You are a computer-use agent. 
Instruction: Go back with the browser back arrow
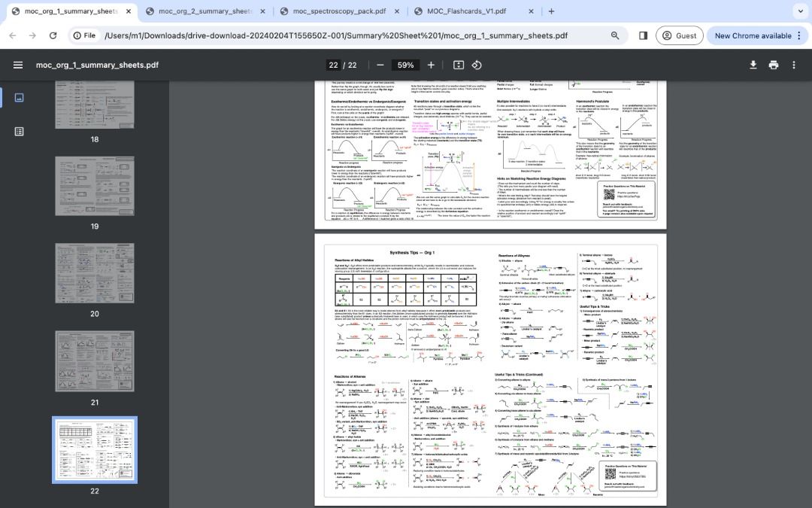12,35
